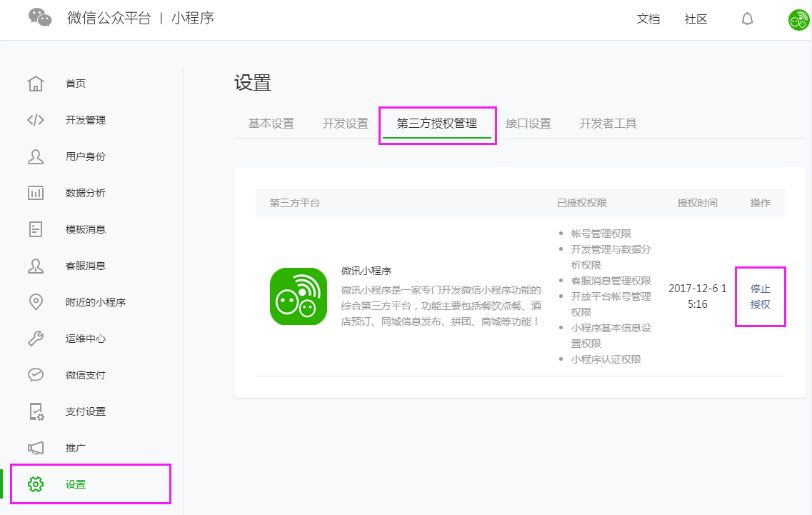
Task: Open 客服消息 in the sidebar
Action: [x=86, y=266]
